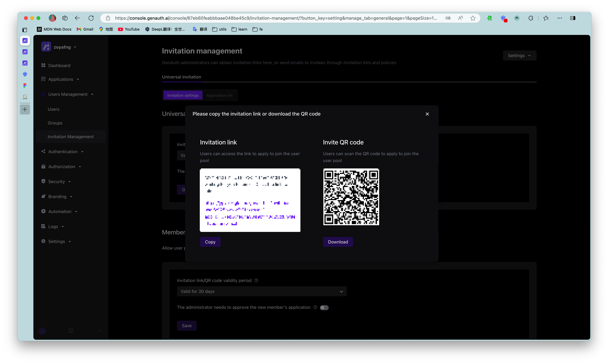Open the Figma tab in vertical strip
This screenshot has height=364, width=609.
25,85
